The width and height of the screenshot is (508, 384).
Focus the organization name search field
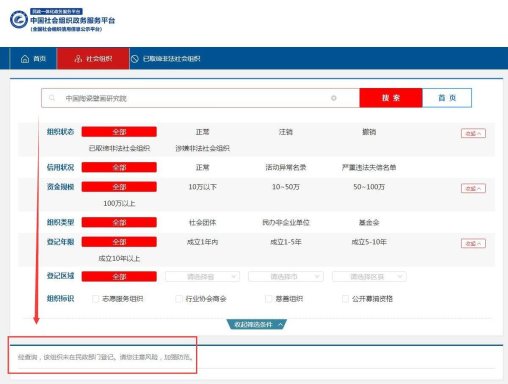point(200,98)
